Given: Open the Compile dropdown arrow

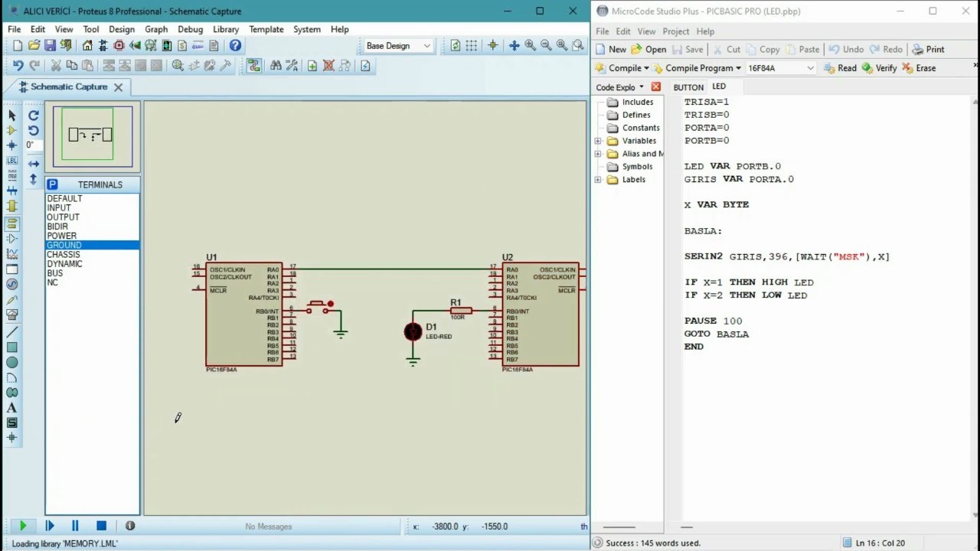Looking at the screenshot, I should (647, 68).
